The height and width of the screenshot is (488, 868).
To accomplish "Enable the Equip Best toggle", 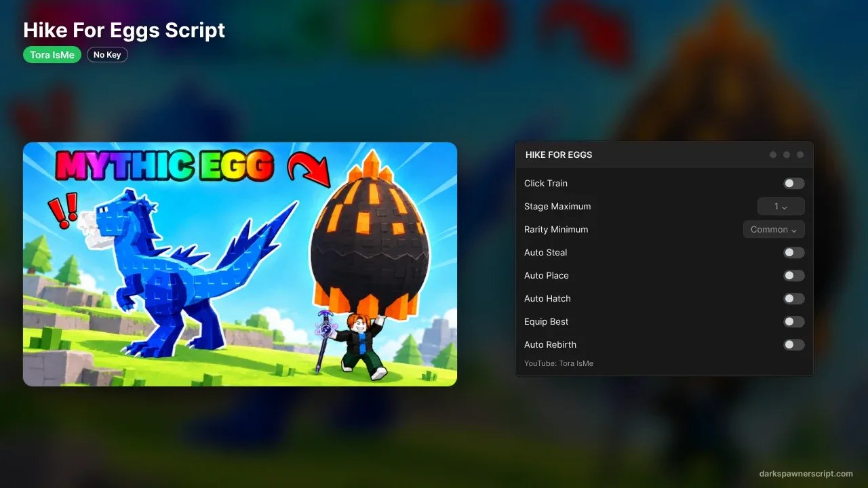I will (x=794, y=321).
